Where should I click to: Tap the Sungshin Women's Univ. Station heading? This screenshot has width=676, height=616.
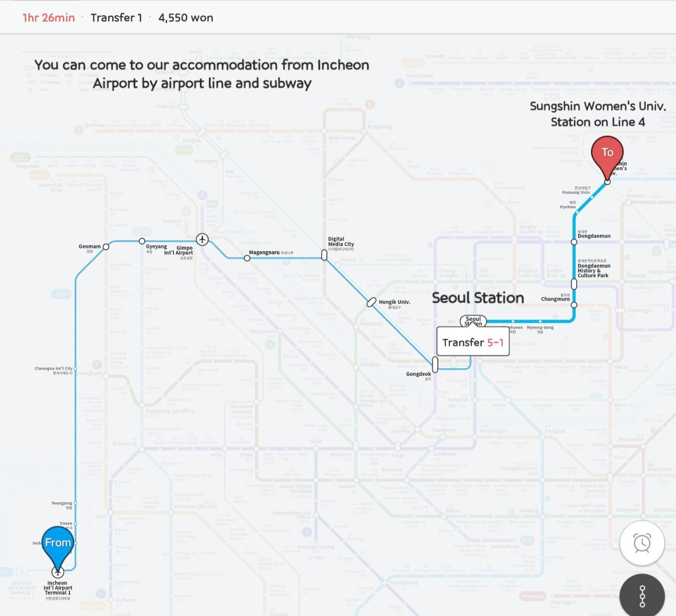[598, 114]
